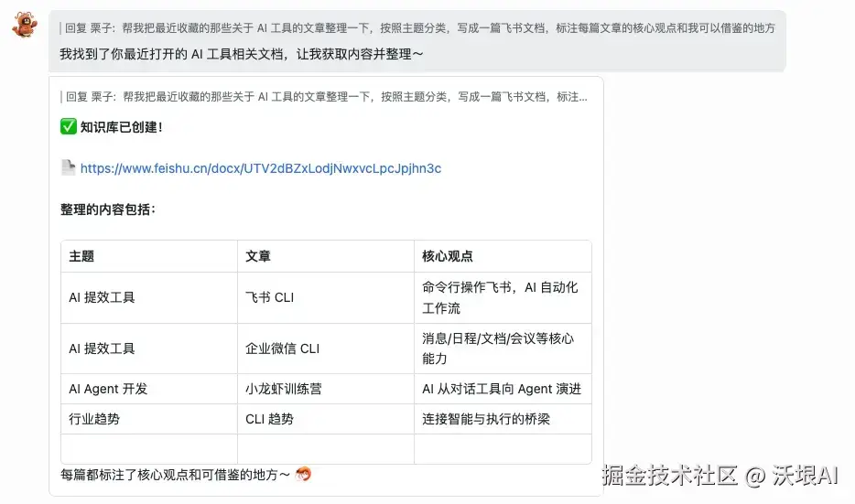Screen dimensions: 855x504
Task: Open truncated quoted reply in the card message
Action: point(326,97)
